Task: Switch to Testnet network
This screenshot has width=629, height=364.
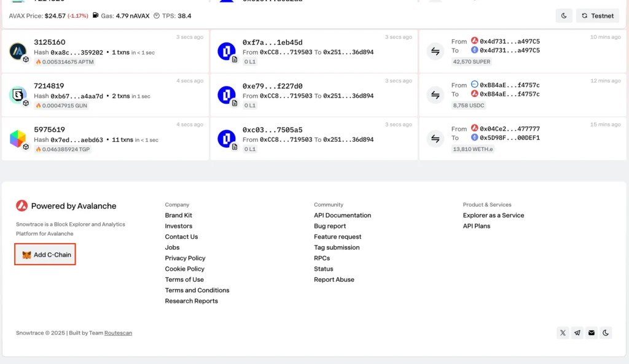Action: [x=598, y=16]
